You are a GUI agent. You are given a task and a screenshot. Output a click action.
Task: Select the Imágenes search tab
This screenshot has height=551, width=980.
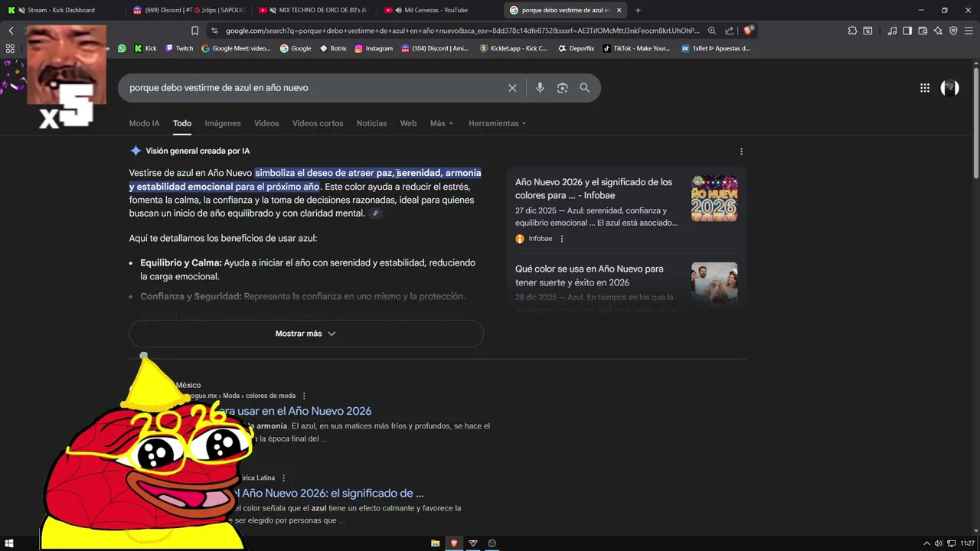click(x=222, y=123)
